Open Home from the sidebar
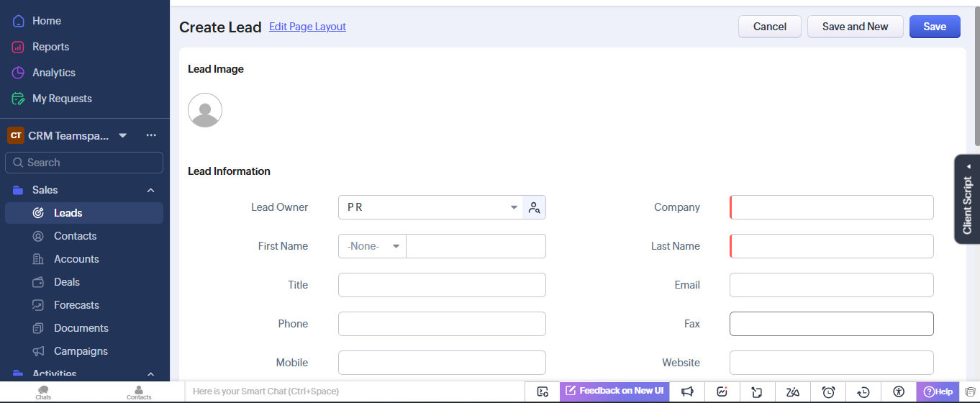The height and width of the screenshot is (403, 980). (x=46, y=21)
